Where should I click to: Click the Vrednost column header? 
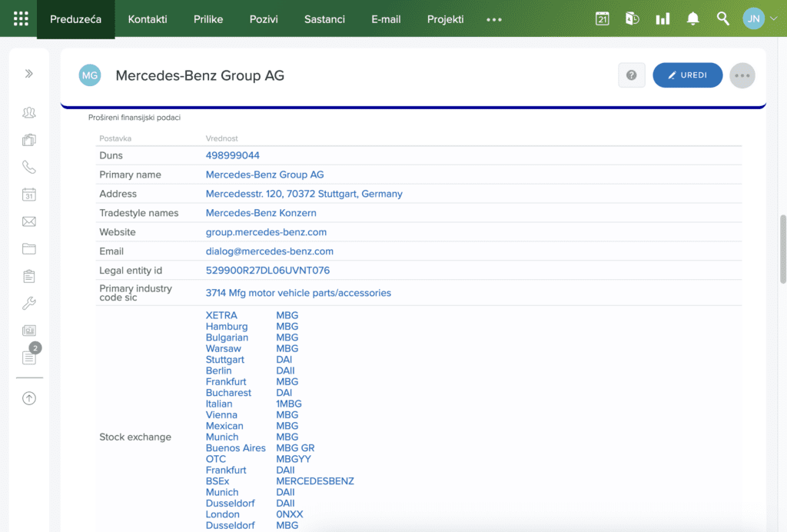[x=222, y=138]
